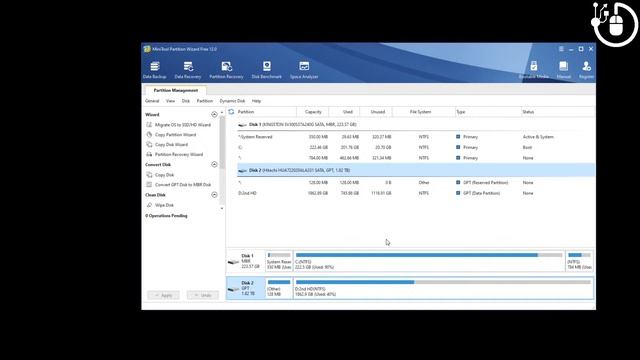The height and width of the screenshot is (360, 640).
Task: Click the Copy Disk Wizard icon
Action: coord(149,144)
